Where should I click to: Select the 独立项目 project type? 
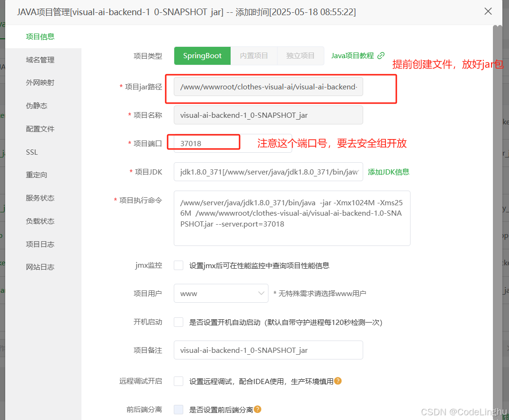pos(300,56)
